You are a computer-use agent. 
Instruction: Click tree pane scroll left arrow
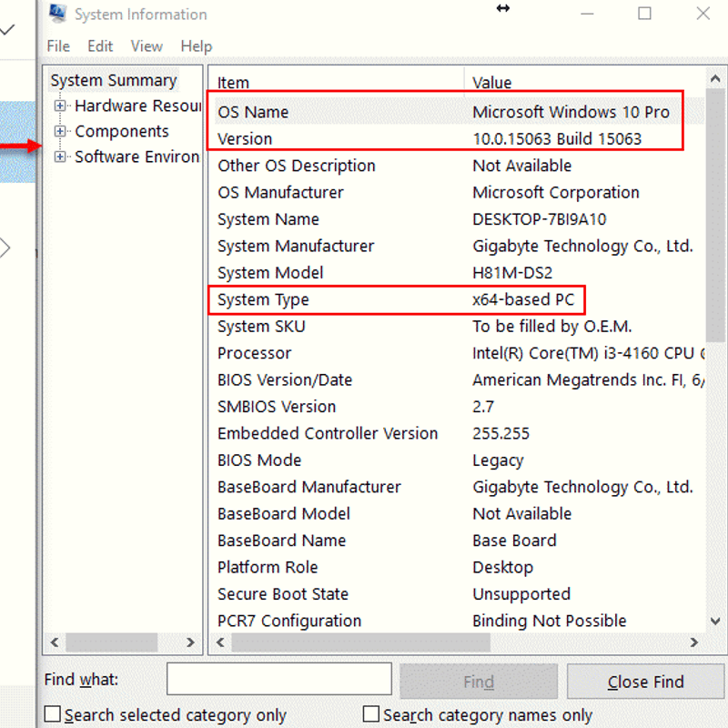[x=55, y=642]
